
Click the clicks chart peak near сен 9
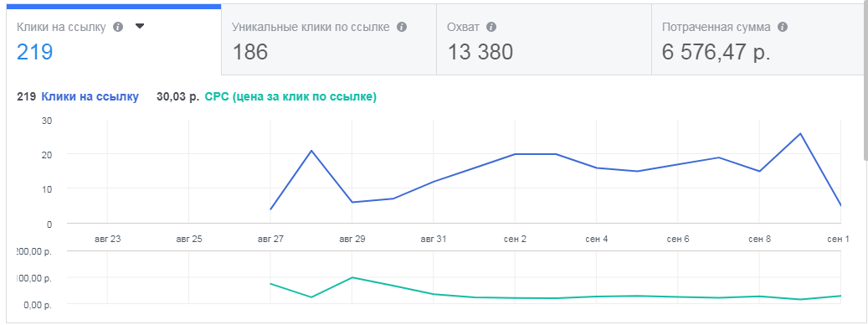tap(800, 133)
